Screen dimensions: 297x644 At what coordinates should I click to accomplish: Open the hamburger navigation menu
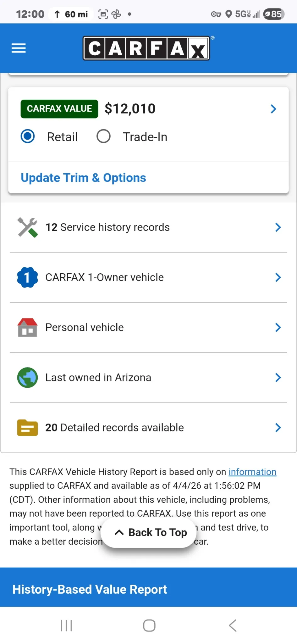(19, 48)
